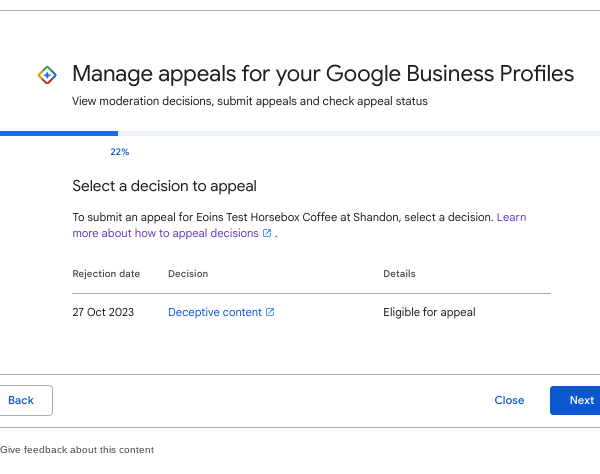Viewport: 600px width, 474px height.
Task: Go back using the Back button
Action: (x=22, y=400)
